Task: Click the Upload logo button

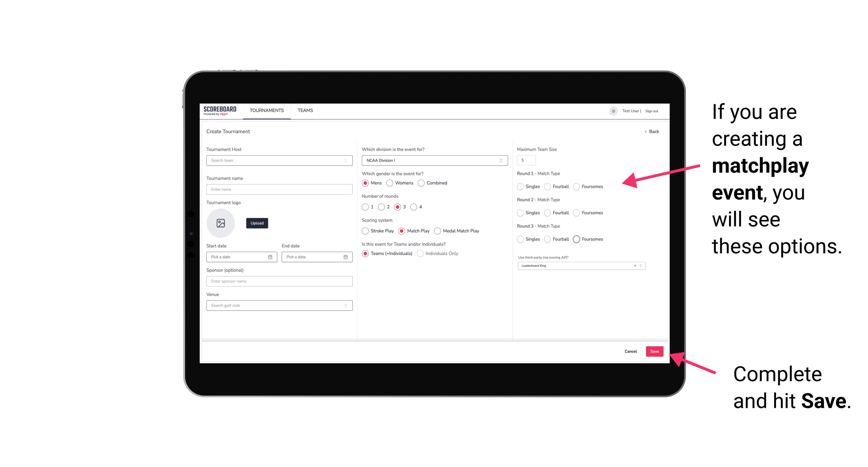Action: (x=257, y=223)
